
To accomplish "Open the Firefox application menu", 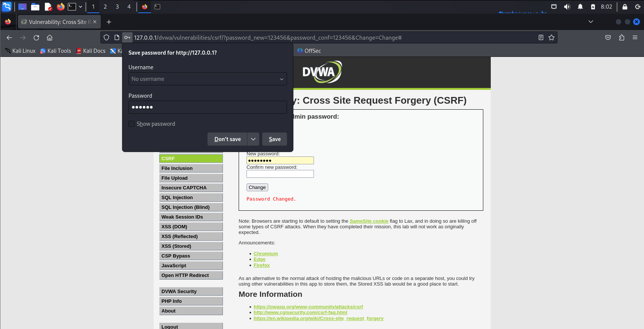I will click(635, 37).
